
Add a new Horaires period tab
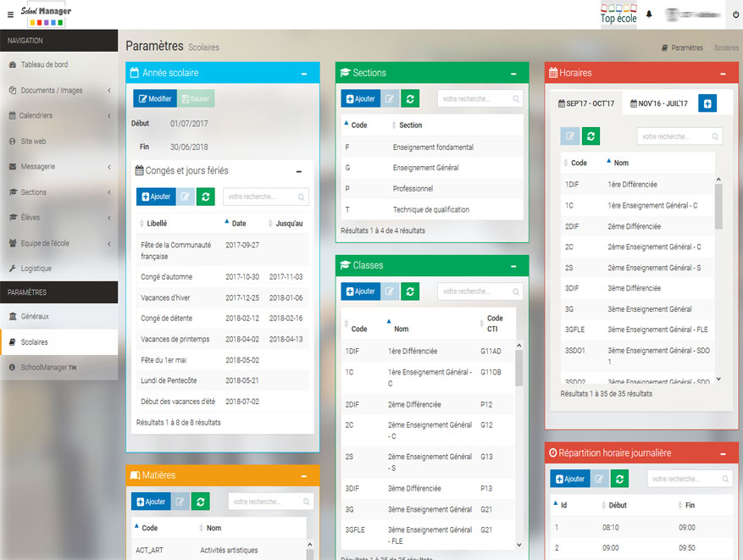point(707,103)
